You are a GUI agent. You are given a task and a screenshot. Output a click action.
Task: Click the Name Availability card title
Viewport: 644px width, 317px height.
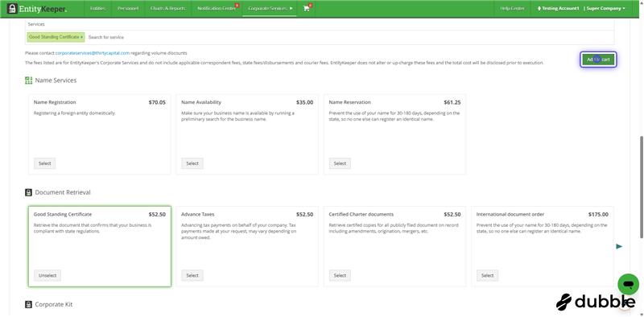pos(201,102)
